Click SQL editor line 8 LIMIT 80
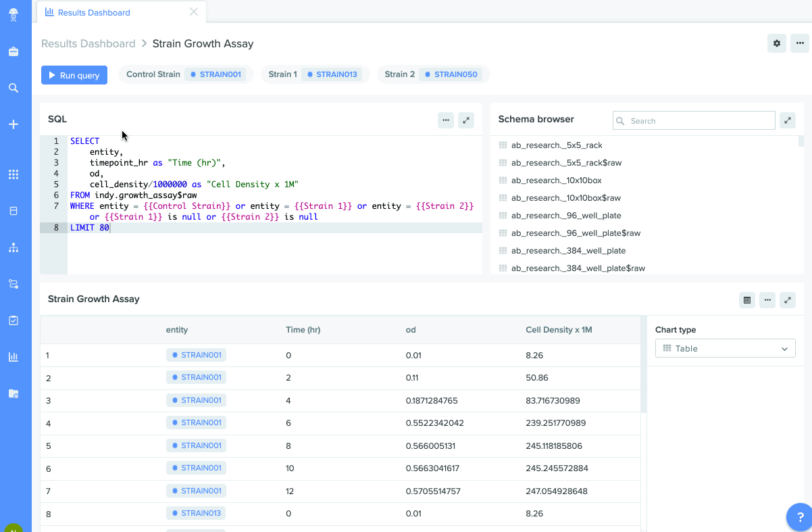This screenshot has height=532, width=812. point(90,228)
